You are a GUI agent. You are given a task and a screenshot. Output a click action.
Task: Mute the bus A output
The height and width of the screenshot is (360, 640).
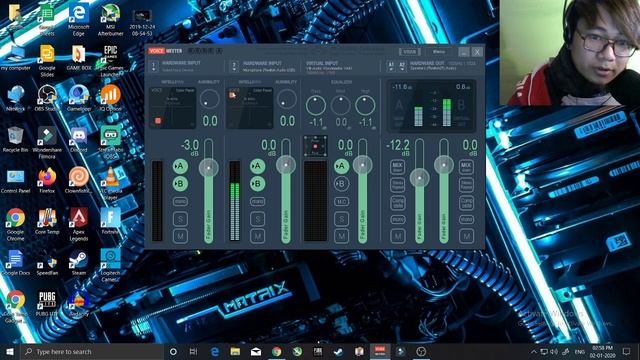(x=398, y=236)
